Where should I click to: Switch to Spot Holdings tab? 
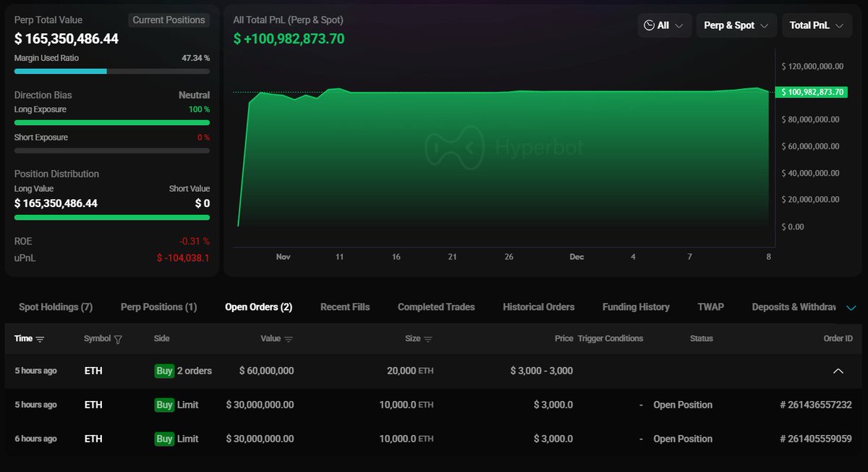(x=56, y=307)
